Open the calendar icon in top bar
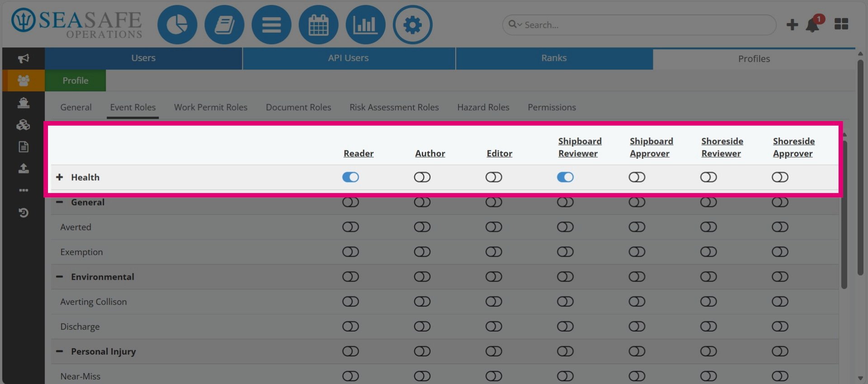Image resolution: width=868 pixels, height=384 pixels. (x=318, y=25)
